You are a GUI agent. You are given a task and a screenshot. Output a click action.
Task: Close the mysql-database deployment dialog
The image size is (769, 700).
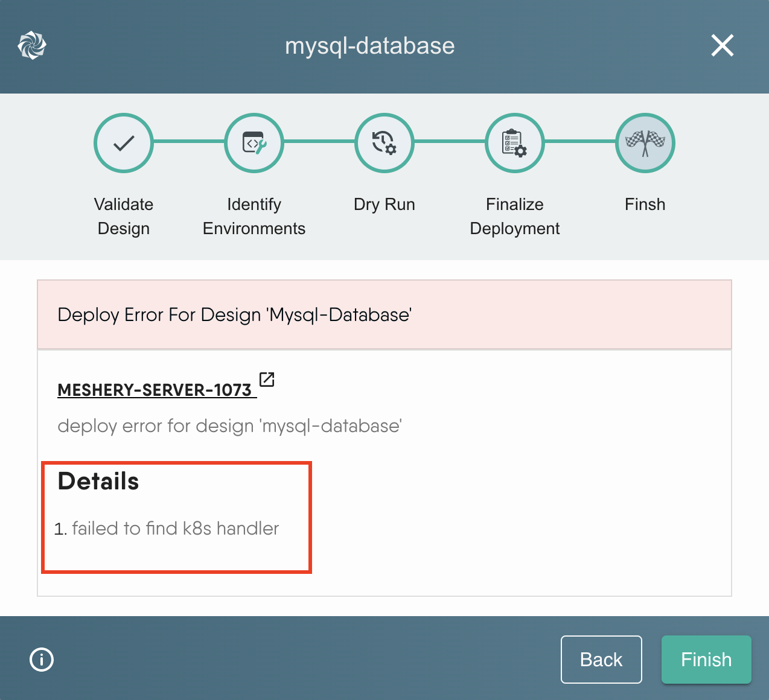(722, 46)
